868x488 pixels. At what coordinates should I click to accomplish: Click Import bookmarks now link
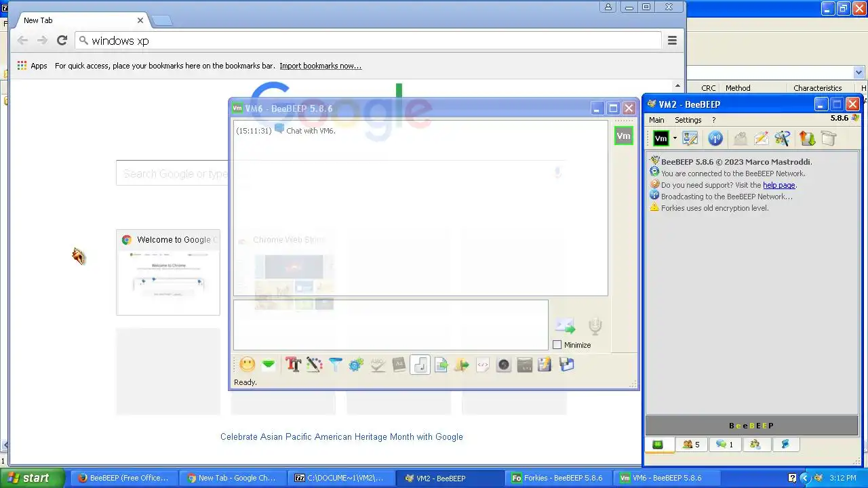point(320,66)
